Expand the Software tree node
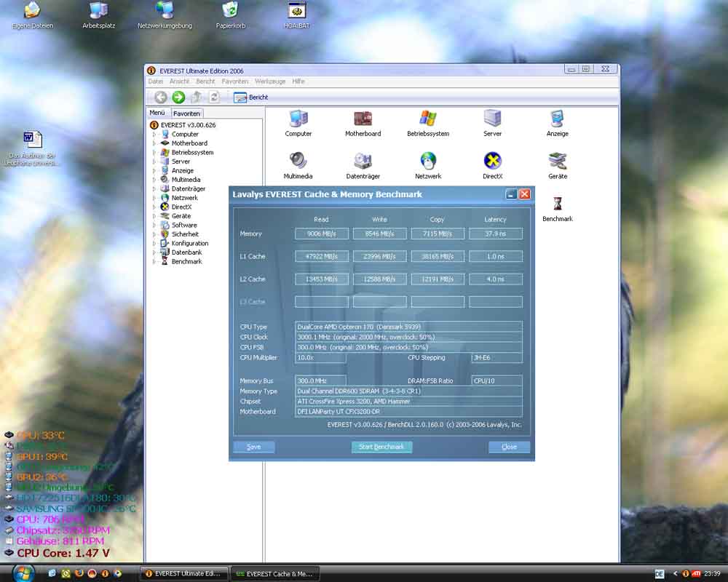 [x=154, y=225]
